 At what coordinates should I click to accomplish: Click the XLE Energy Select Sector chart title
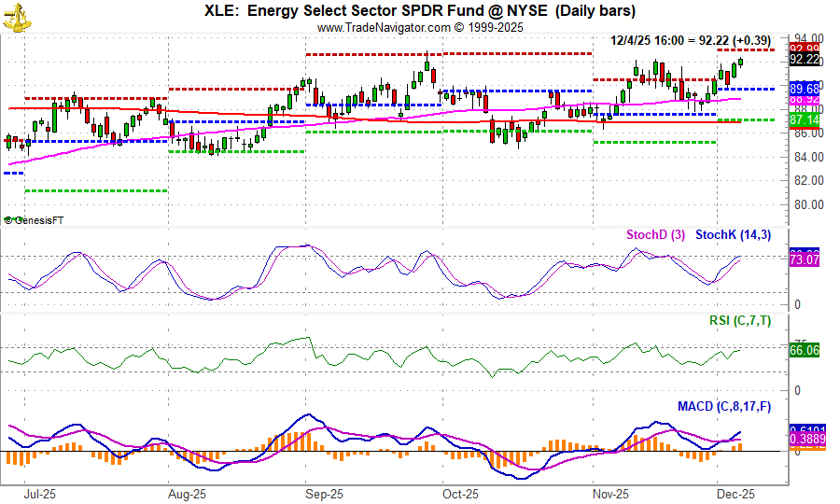coord(420,11)
